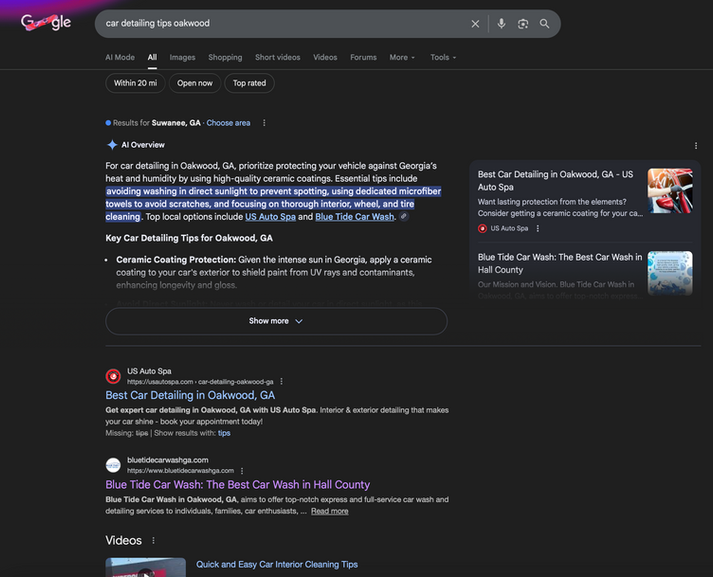Open three-dot menu for bluetidecarwashga.com result
This screenshot has height=577, width=713.
point(242,471)
